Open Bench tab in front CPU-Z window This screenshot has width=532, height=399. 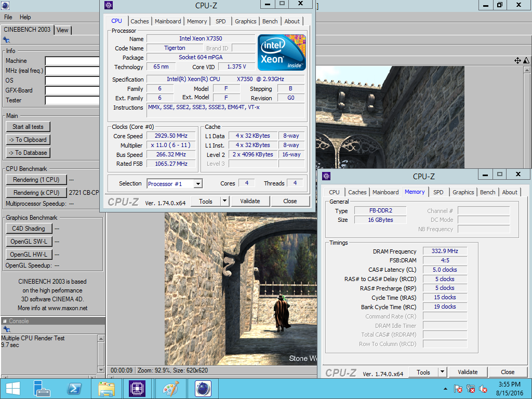coord(270,21)
